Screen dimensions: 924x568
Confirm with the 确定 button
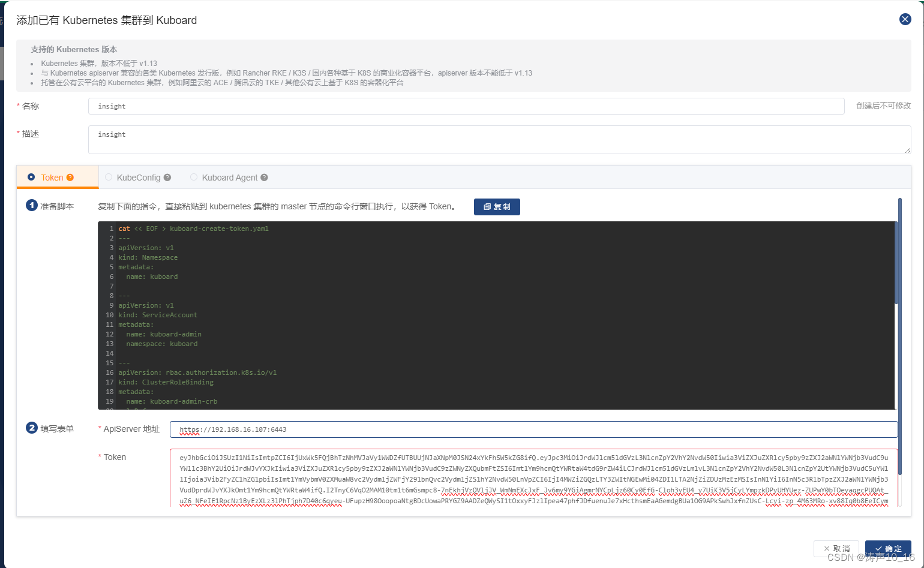click(x=888, y=548)
